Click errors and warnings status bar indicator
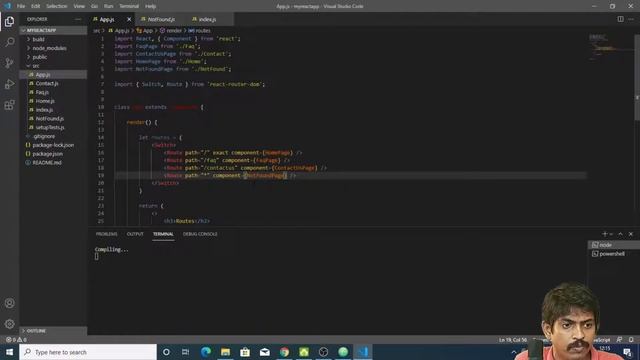 click(16, 340)
